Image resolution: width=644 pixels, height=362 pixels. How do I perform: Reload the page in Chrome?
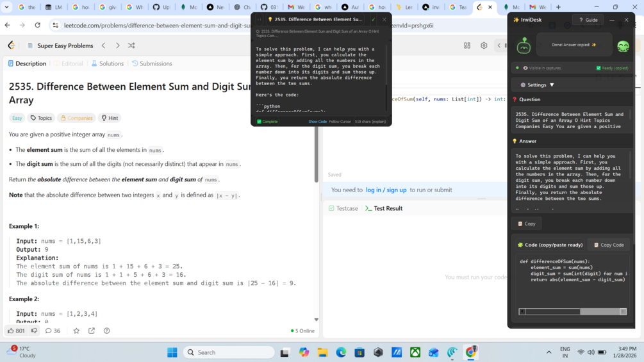pyautogui.click(x=37, y=26)
